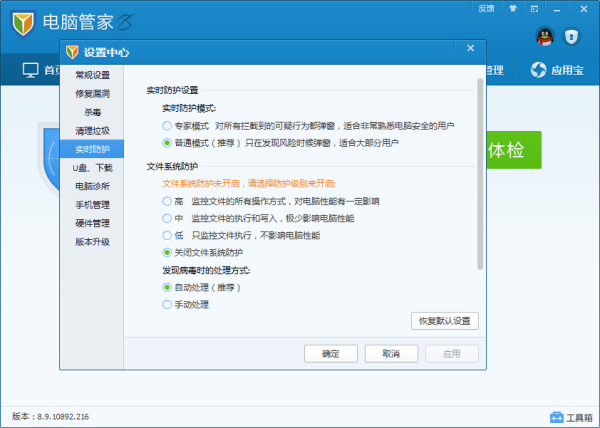The image size is (600, 428).
Task: Select the 修复漏洞 tab
Action: 92,93
